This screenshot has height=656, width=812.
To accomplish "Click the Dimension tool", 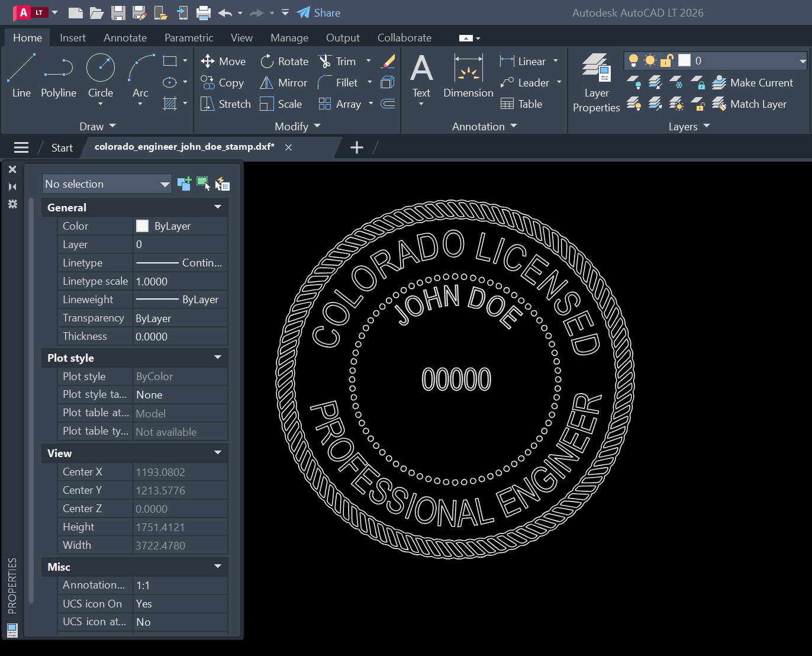I will point(468,76).
